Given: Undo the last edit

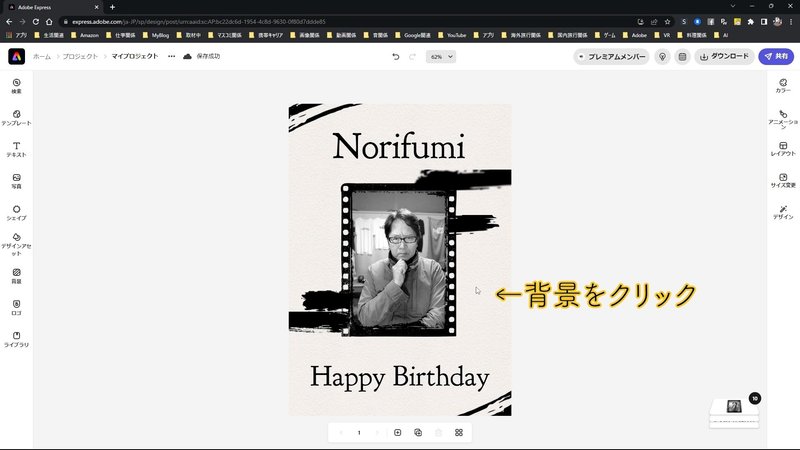Looking at the screenshot, I should coord(395,57).
